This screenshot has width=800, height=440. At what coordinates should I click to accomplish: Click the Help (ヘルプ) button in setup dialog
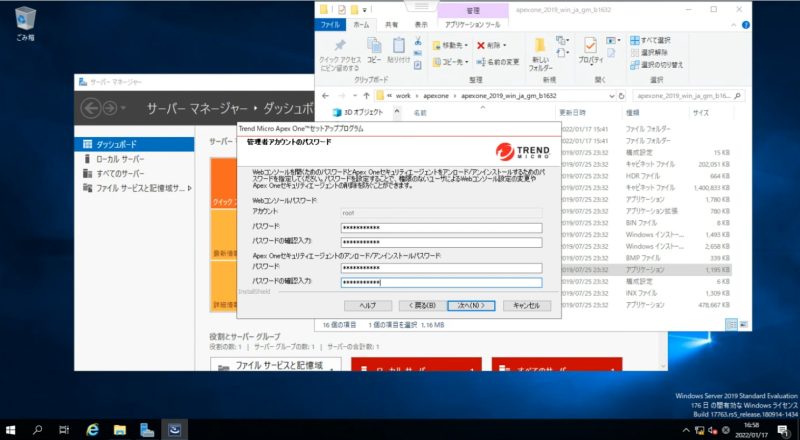[x=368, y=305]
